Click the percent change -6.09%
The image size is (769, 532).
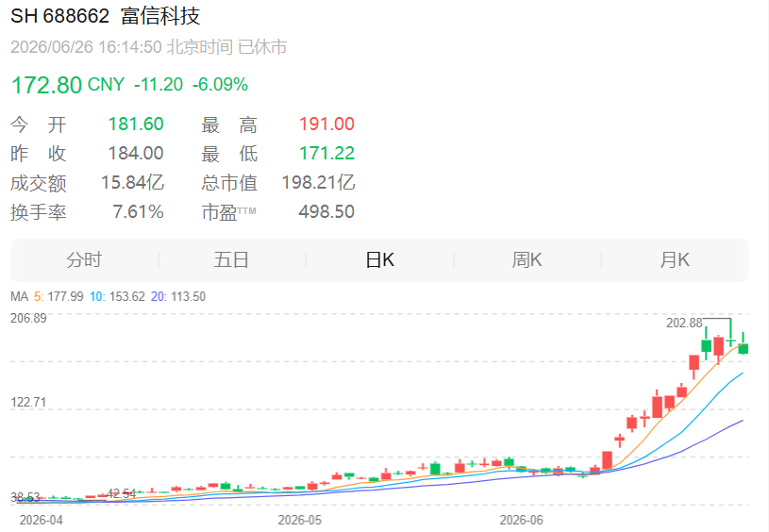pyautogui.click(x=220, y=85)
